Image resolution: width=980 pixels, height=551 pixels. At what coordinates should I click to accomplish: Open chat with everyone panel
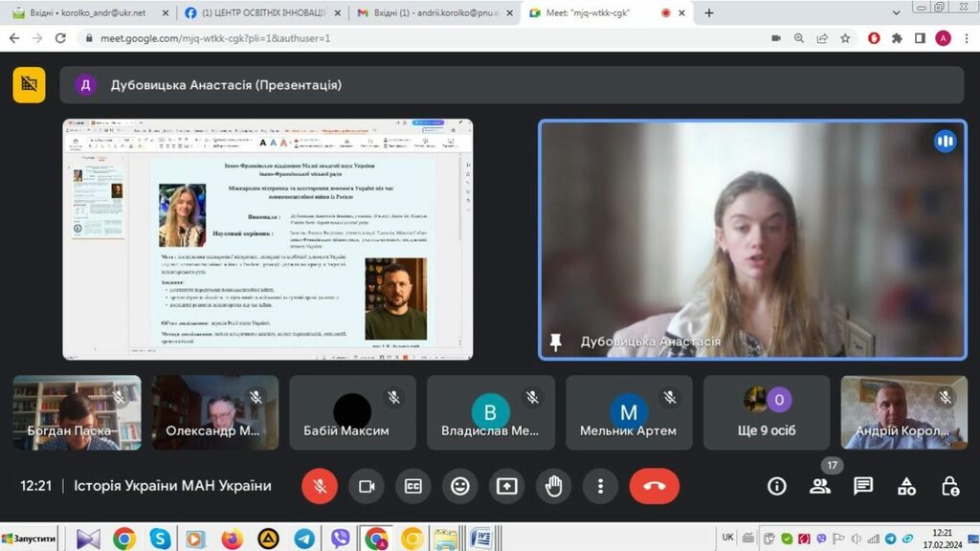pos(863,486)
